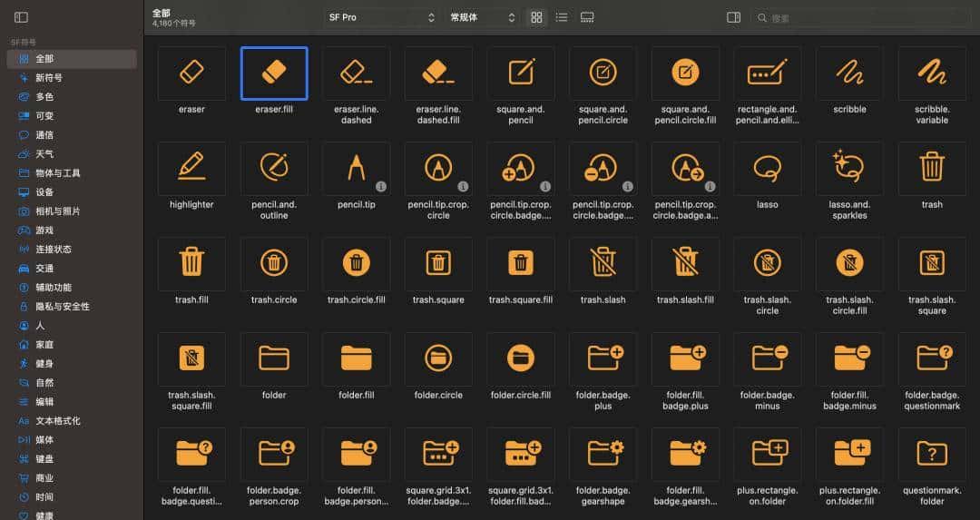Toggle the left sidebar visibility

[x=21, y=17]
